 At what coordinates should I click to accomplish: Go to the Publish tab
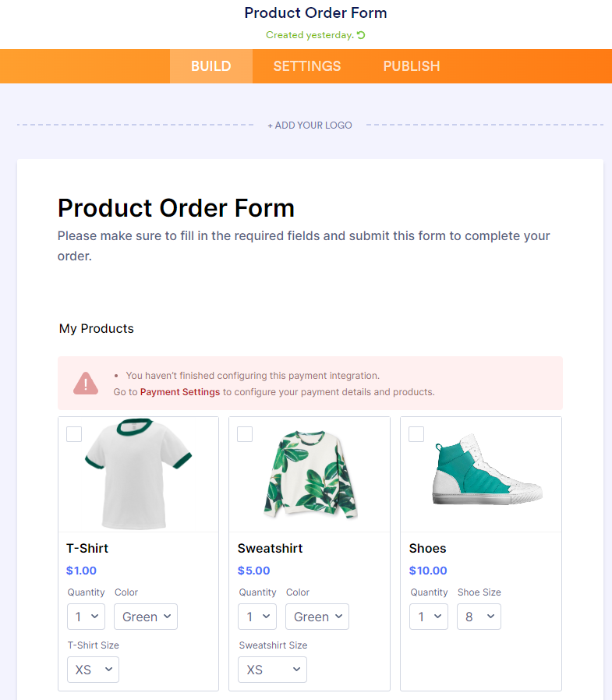point(412,66)
